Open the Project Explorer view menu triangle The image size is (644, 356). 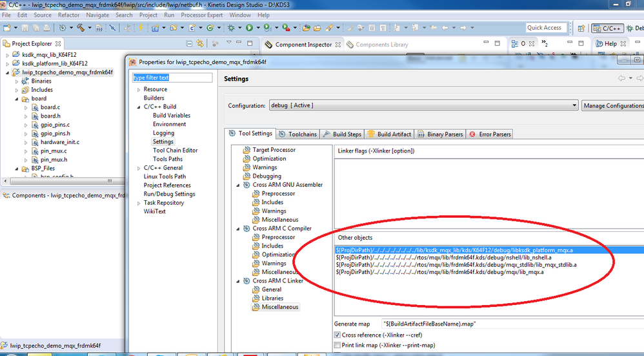coord(229,43)
